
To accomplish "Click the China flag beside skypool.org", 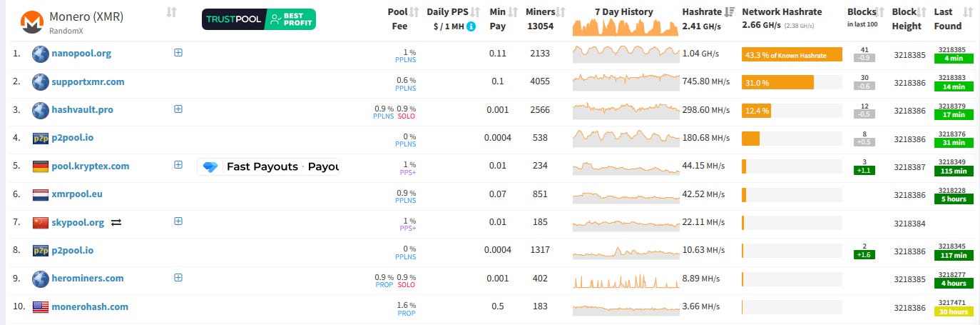I will (x=41, y=223).
